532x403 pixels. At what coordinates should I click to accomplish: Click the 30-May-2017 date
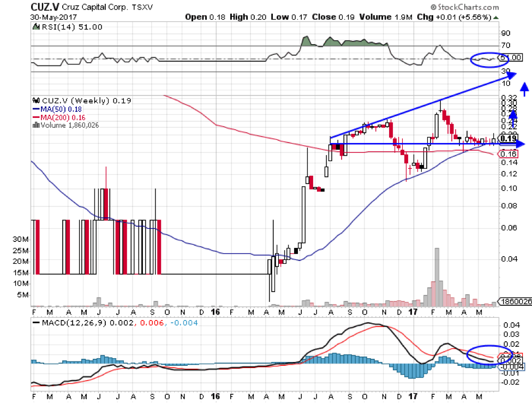[x=53, y=17]
